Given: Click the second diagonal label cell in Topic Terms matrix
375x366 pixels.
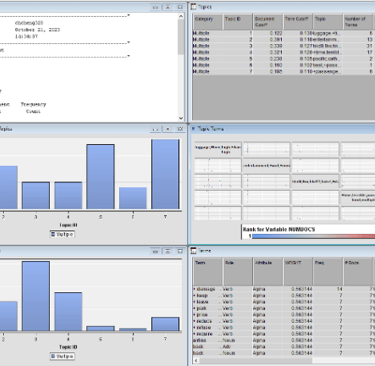Looking at the screenshot, I should point(266,165).
